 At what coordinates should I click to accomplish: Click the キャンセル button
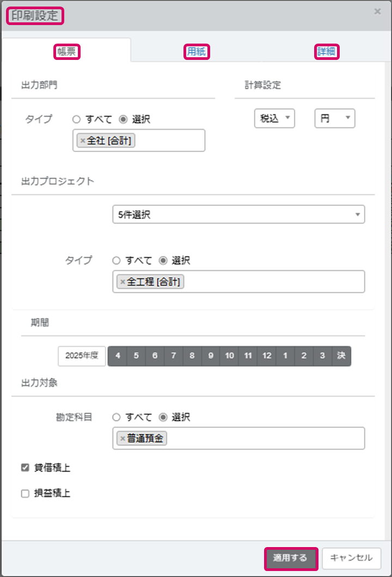click(352, 558)
